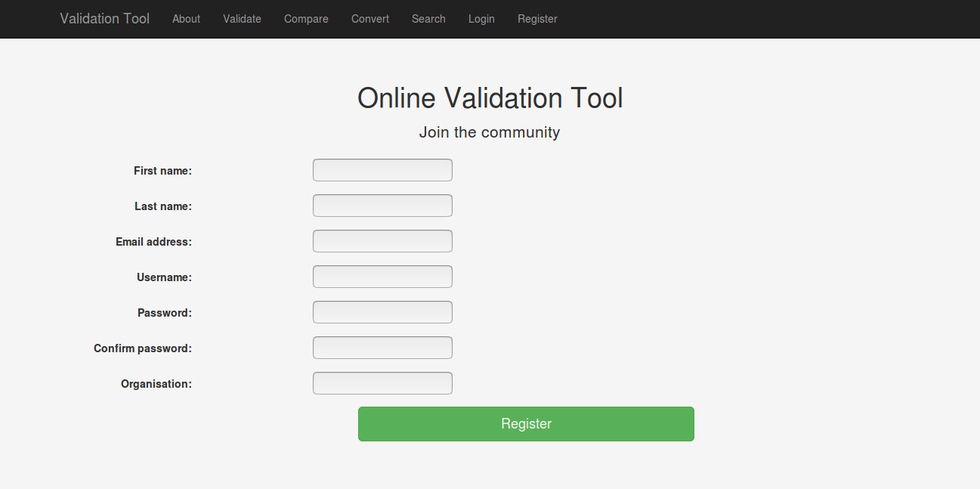Click Register in the top navbar

[537, 19]
